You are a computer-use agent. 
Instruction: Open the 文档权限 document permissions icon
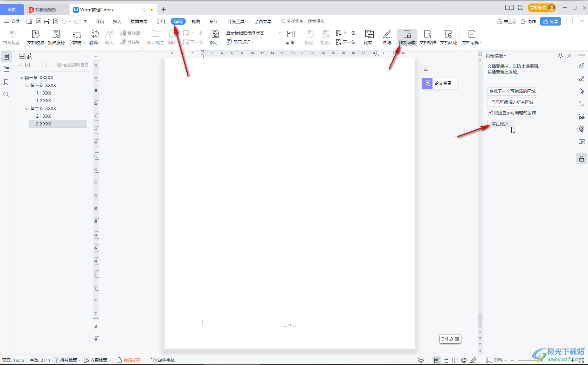(428, 37)
